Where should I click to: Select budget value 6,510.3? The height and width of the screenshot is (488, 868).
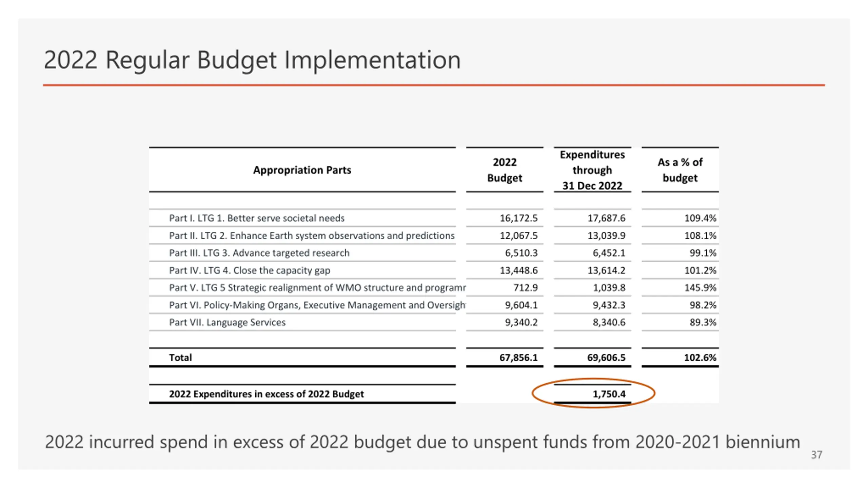pos(521,253)
